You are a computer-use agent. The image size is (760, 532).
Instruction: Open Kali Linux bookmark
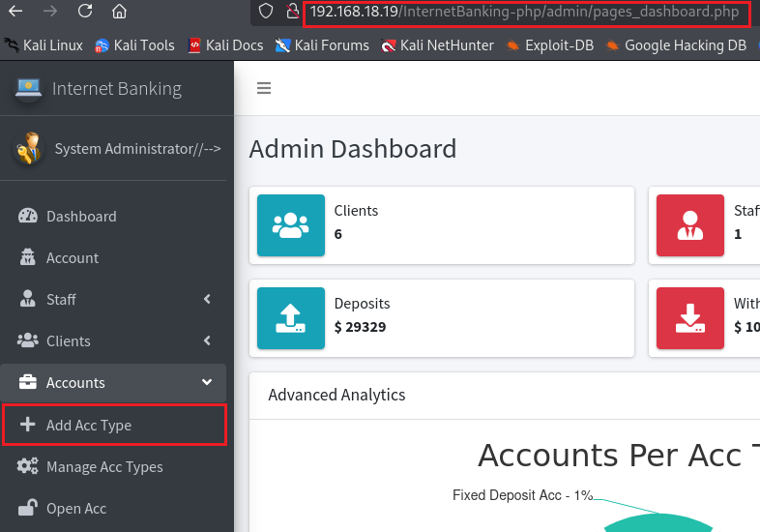pyautogui.click(x=44, y=45)
